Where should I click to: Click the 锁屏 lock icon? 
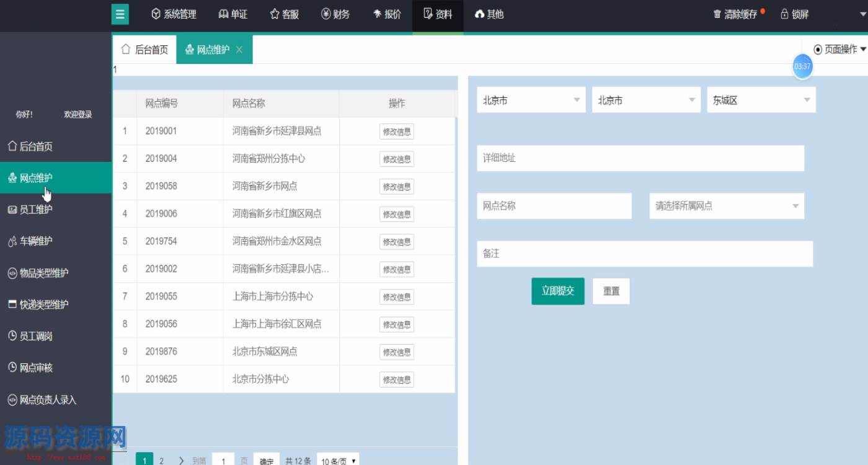pyautogui.click(x=784, y=14)
